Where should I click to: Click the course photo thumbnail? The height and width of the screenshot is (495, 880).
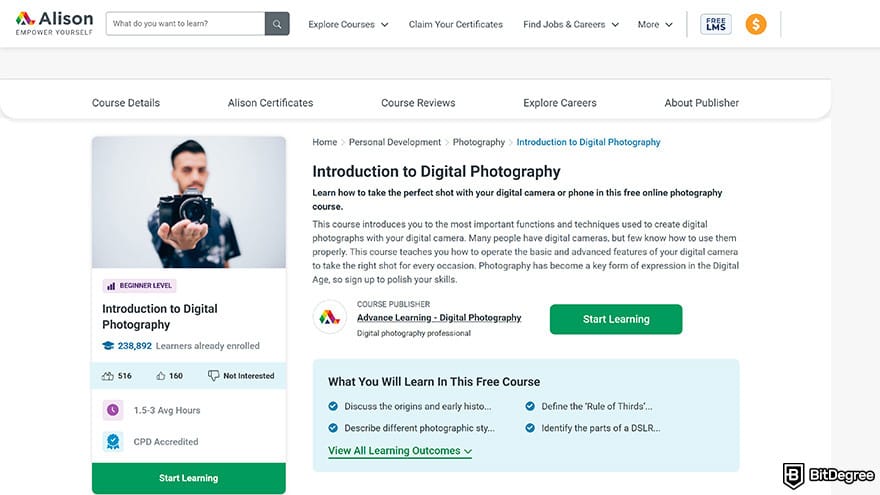(x=189, y=202)
